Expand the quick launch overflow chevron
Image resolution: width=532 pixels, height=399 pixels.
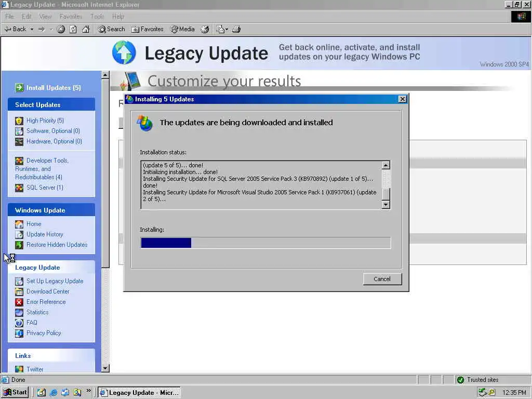pos(88,391)
